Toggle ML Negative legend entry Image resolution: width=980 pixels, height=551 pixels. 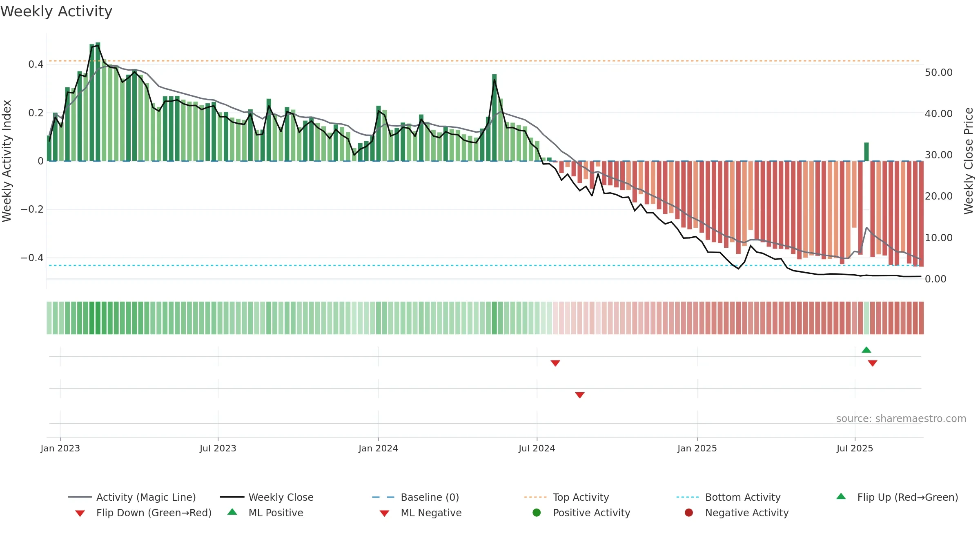[x=421, y=513]
